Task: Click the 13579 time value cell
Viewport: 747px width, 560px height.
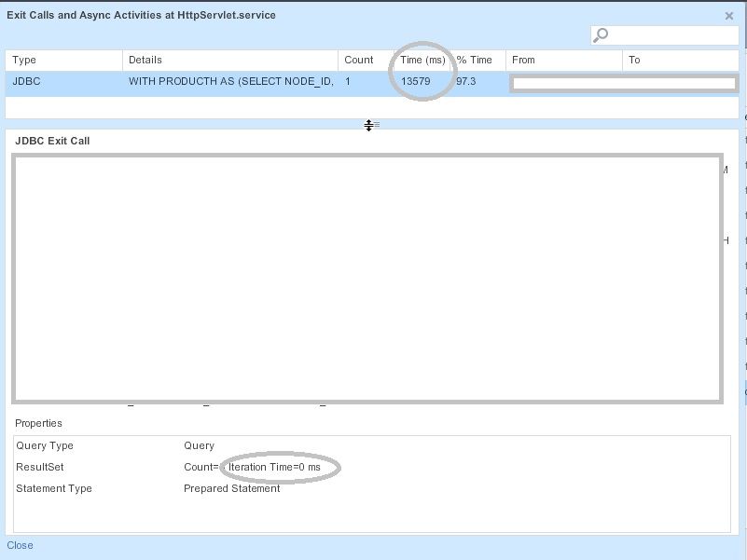Action: click(x=416, y=82)
